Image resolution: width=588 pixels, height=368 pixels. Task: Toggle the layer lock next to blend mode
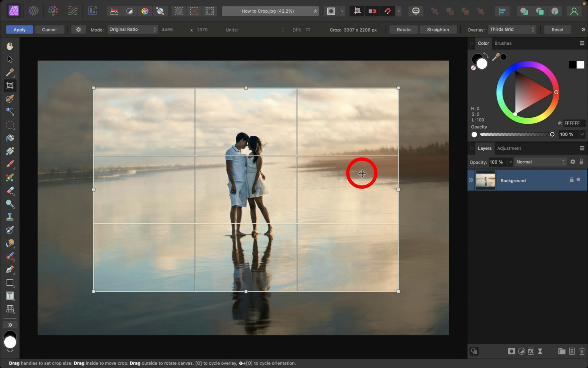tap(581, 162)
